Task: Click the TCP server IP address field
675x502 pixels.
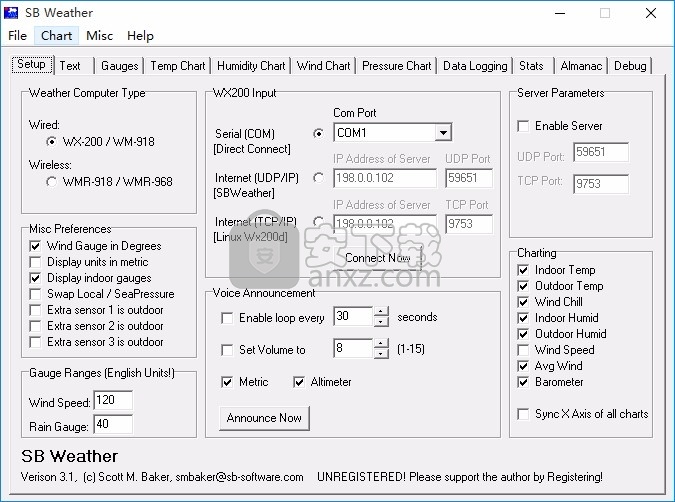Action: pyautogui.click(x=385, y=224)
